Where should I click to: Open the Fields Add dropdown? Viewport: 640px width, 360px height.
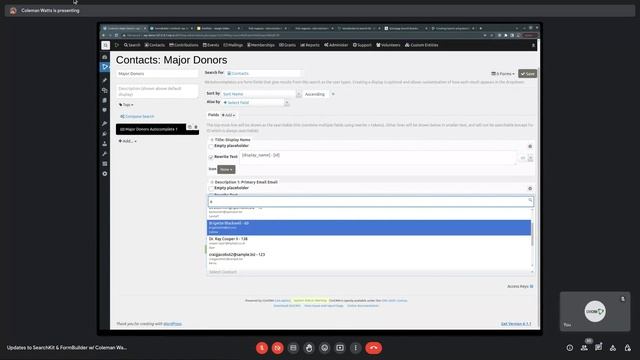(x=228, y=116)
